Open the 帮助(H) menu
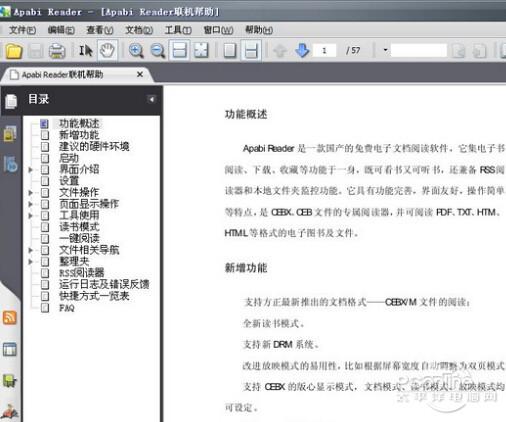This screenshot has height=422, width=506. coord(259,30)
